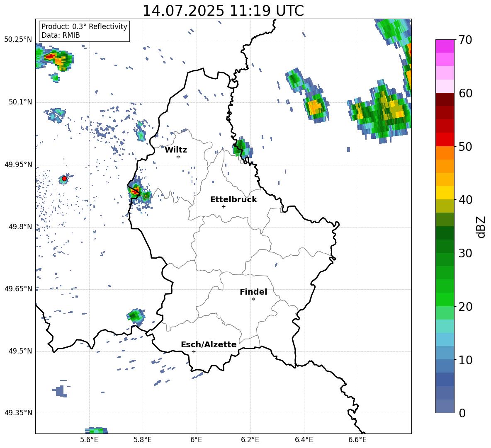Viewport: 491px width, 448px height.
Task: Click the colorbar value 70
Action: (466, 40)
